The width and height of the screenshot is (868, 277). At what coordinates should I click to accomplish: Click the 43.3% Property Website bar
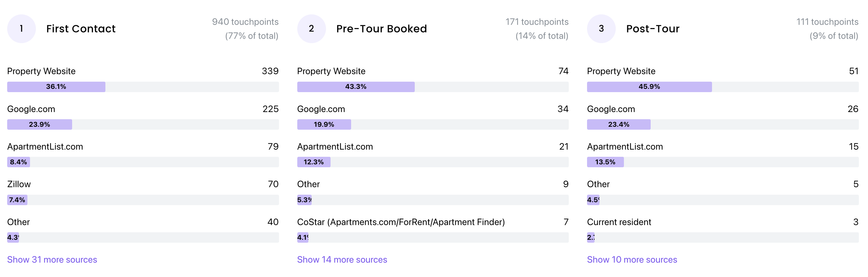tap(356, 87)
